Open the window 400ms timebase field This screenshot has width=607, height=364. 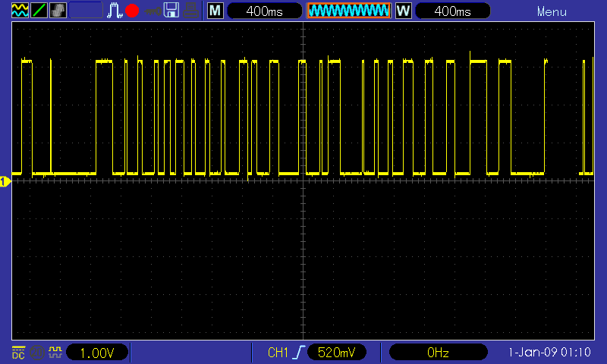pos(452,11)
